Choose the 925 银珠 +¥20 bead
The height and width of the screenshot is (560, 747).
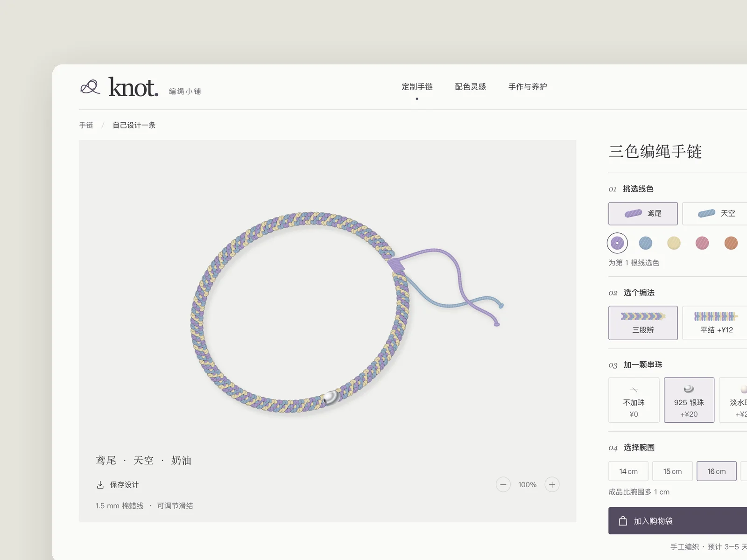coord(689,400)
